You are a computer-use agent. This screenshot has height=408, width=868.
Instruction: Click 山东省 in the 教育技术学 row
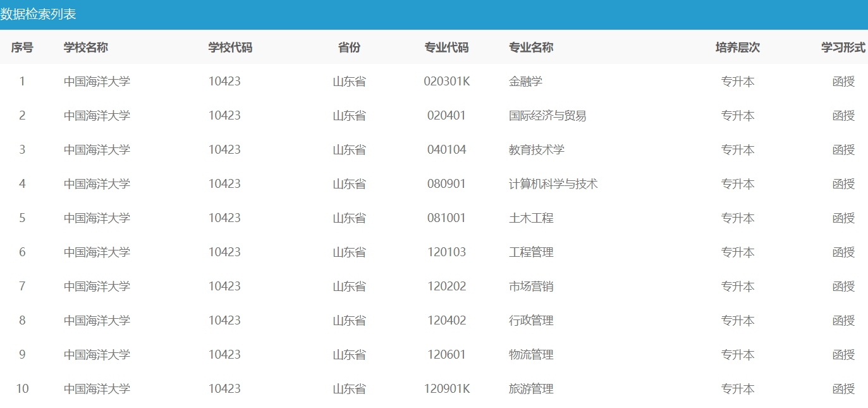click(350, 150)
